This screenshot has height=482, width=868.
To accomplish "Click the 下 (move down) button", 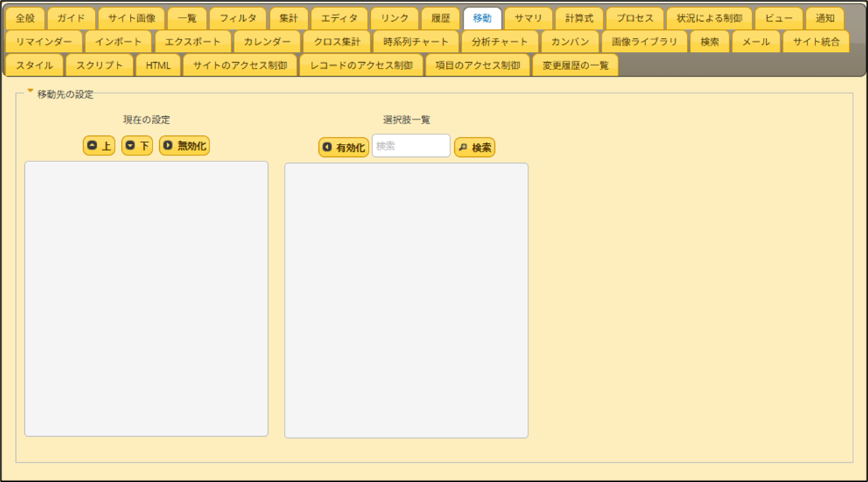I will point(137,146).
